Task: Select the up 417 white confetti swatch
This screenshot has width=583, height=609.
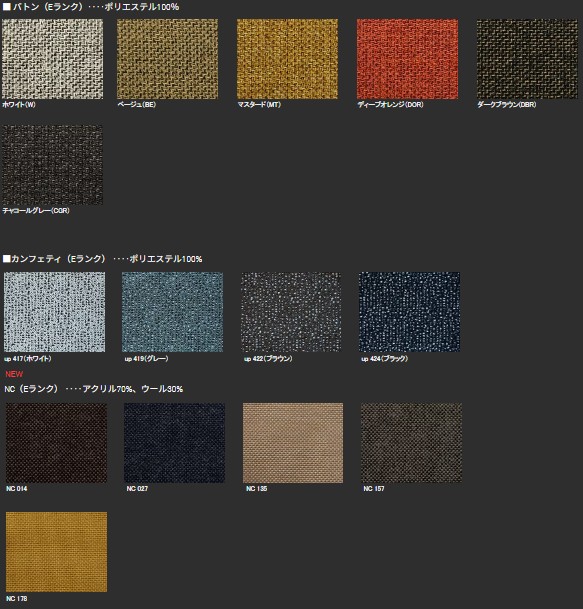Action: pyautogui.click(x=54, y=312)
